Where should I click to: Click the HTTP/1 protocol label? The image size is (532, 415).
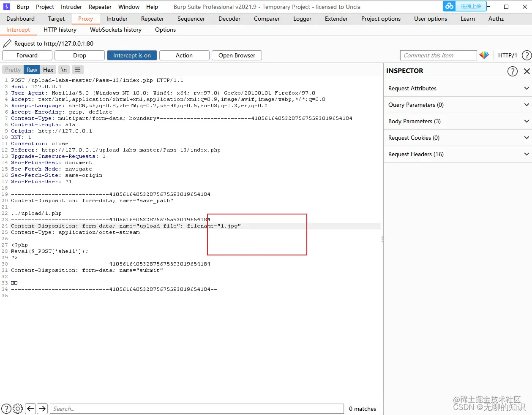507,55
